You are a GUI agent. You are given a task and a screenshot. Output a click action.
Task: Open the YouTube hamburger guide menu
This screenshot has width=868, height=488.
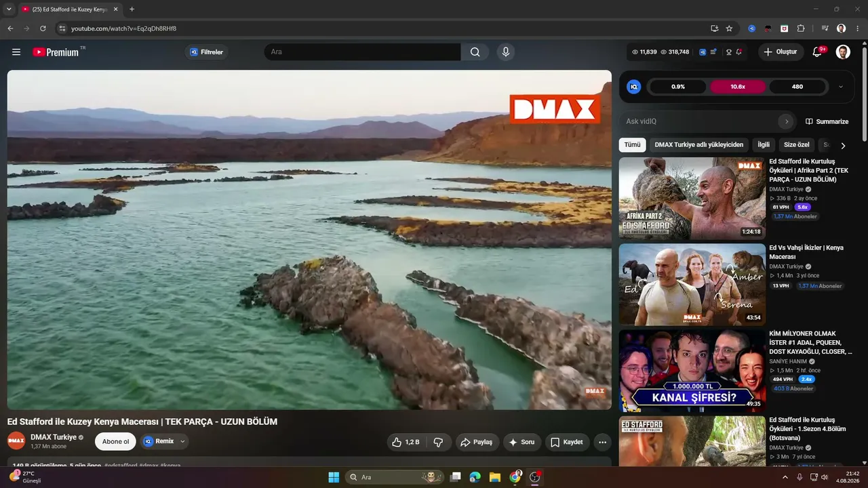pyautogui.click(x=16, y=52)
